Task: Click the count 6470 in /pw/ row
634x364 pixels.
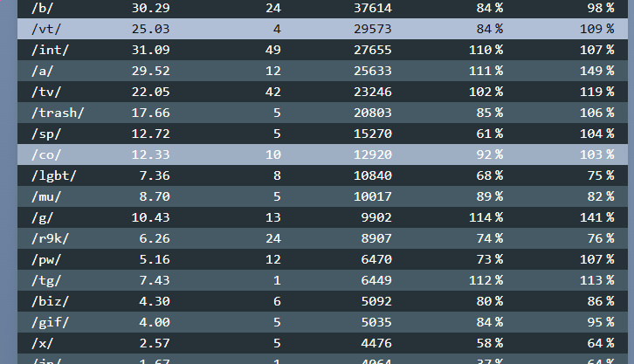Action: 376,259
